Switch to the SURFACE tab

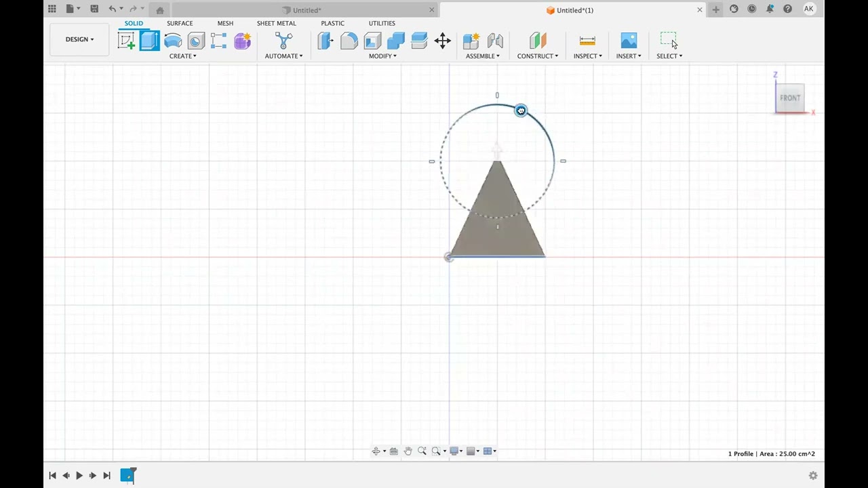180,23
